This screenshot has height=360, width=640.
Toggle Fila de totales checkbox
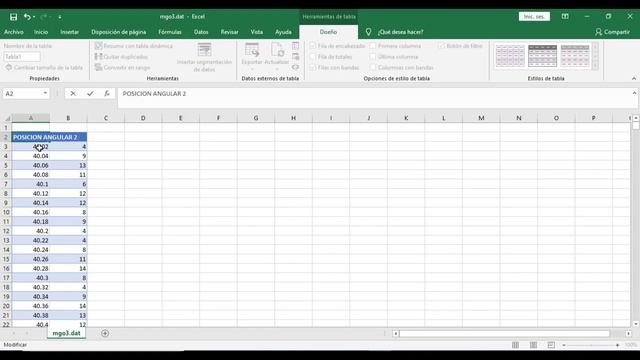(313, 57)
